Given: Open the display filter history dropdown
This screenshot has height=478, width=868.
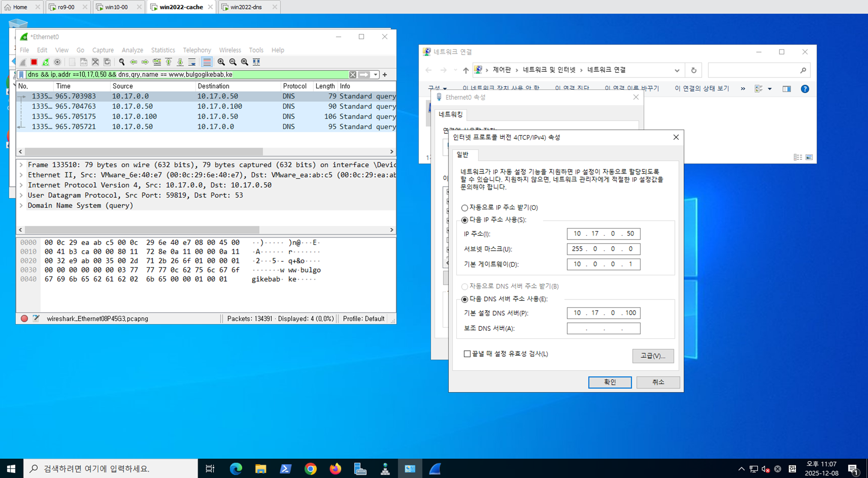Looking at the screenshot, I should tap(375, 75).
